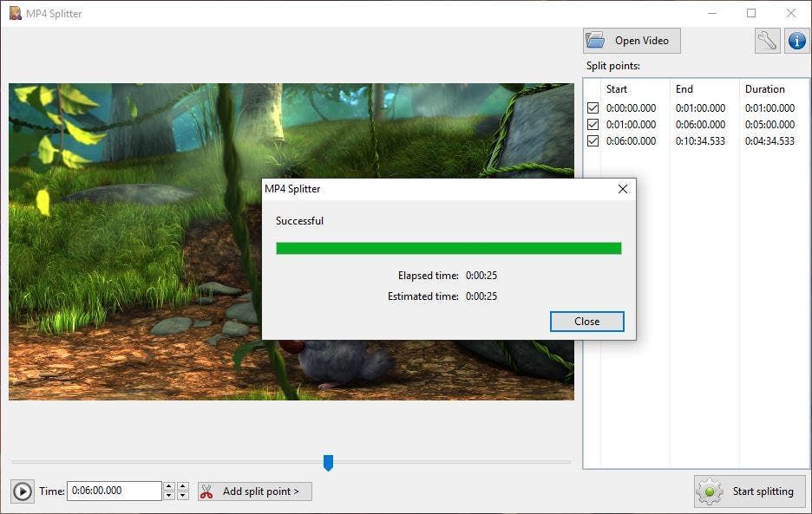Click the Successful status text
The width and height of the screenshot is (812, 514).
tap(299, 221)
